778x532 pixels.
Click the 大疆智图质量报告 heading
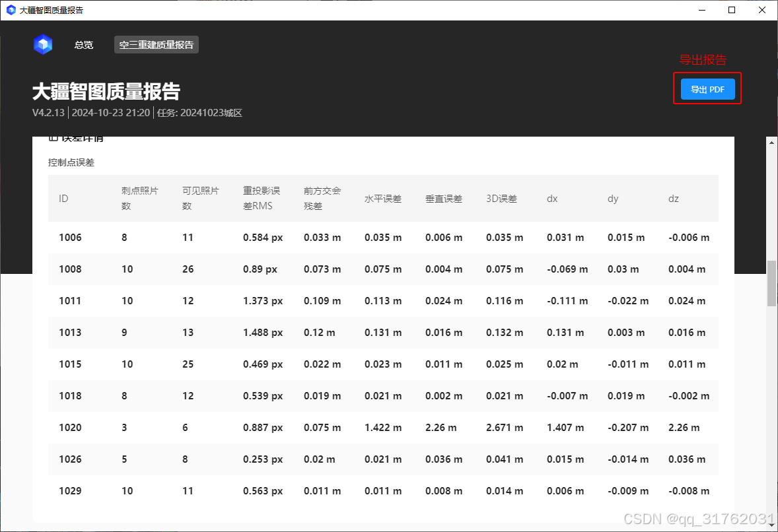pyautogui.click(x=106, y=92)
